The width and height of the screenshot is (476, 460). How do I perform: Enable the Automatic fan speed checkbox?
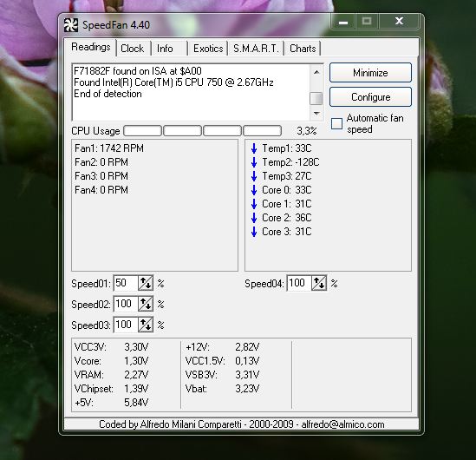pyautogui.click(x=336, y=123)
